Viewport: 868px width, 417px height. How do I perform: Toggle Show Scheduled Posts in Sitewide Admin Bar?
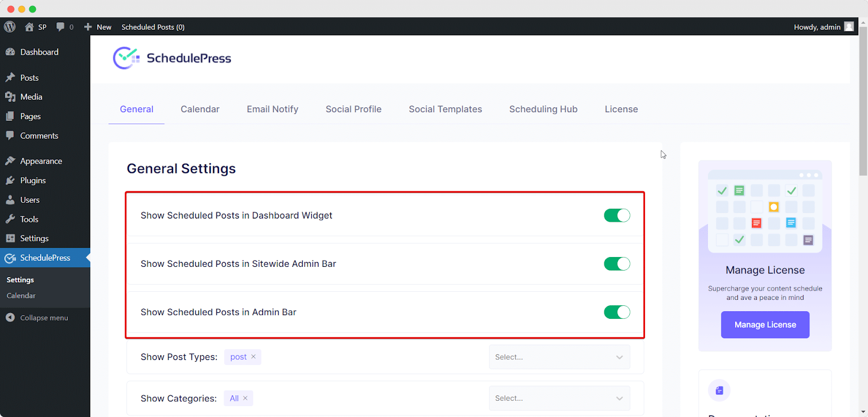617,264
